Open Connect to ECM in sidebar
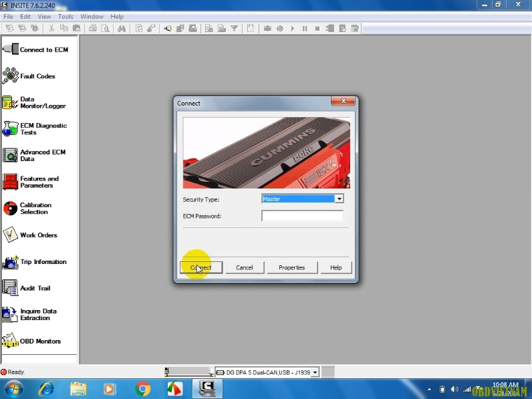 35,49
